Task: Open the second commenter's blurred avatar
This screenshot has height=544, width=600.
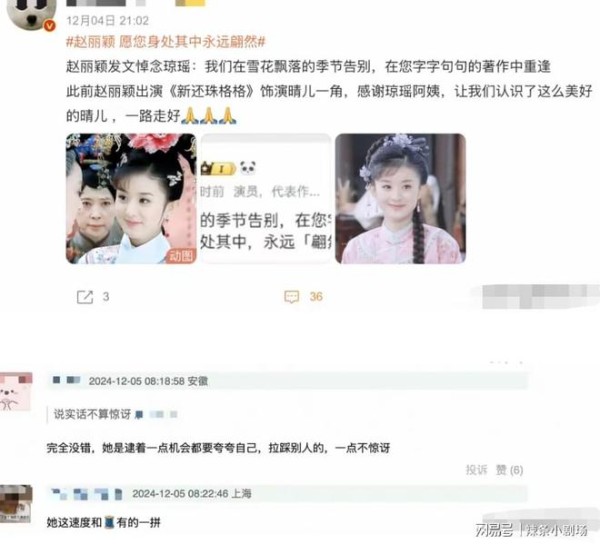Action: point(16,503)
